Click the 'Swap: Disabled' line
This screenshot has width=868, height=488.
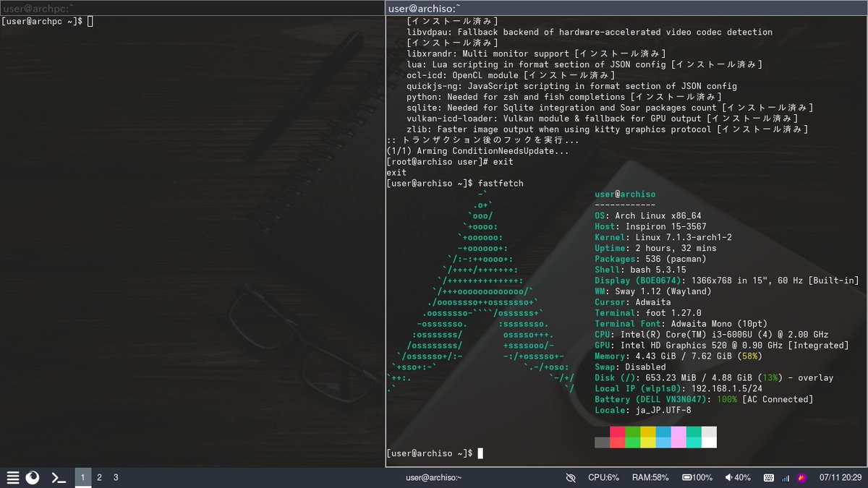coord(630,367)
